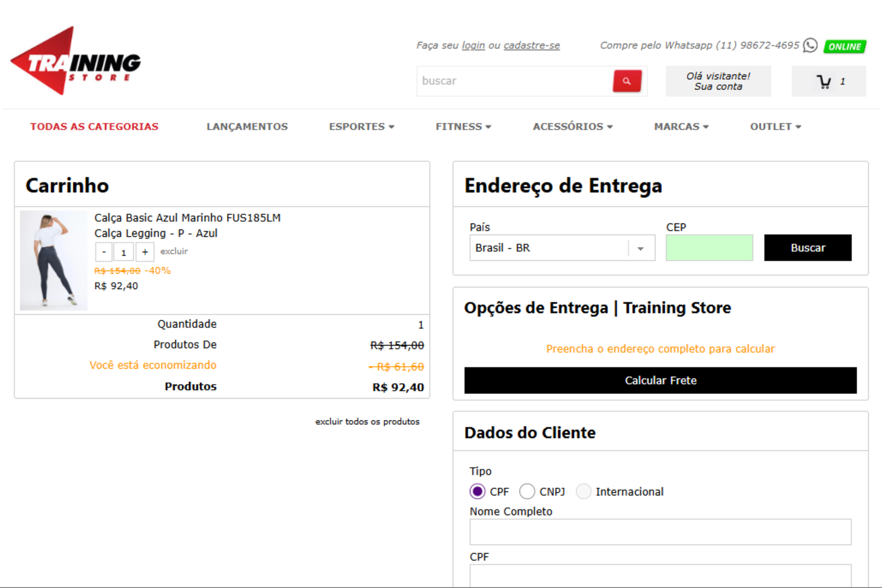
Task: Select the OUTLET menu item
Action: (x=774, y=126)
